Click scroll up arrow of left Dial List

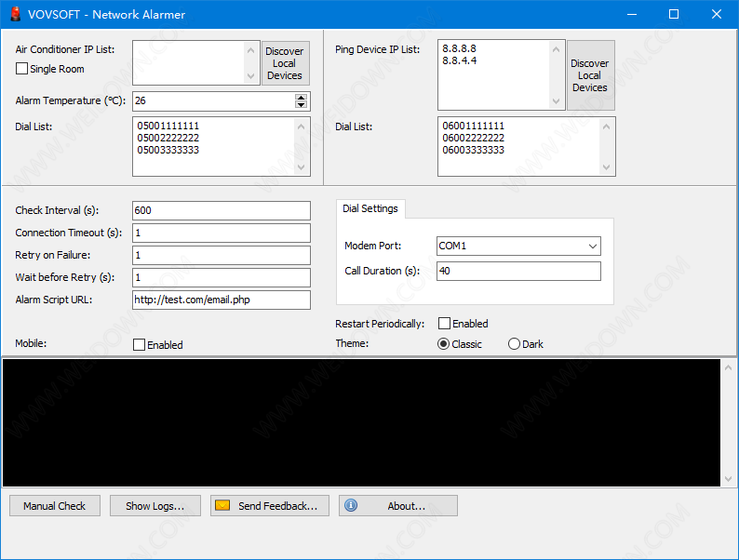point(302,127)
